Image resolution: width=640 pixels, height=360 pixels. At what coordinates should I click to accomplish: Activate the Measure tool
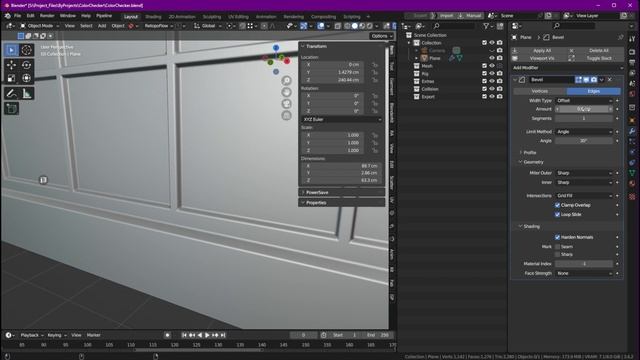click(27, 94)
